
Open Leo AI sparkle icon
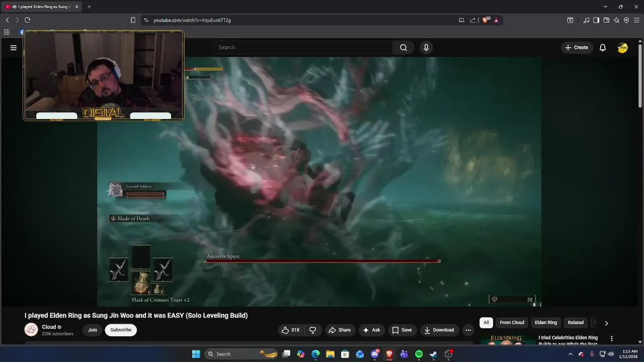click(x=616, y=20)
